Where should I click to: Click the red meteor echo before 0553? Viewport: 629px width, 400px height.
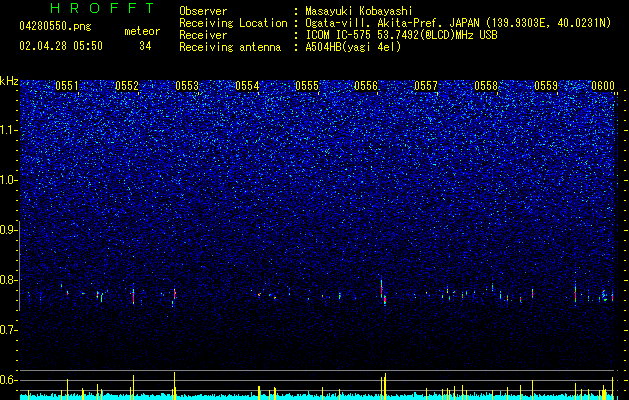(x=174, y=294)
